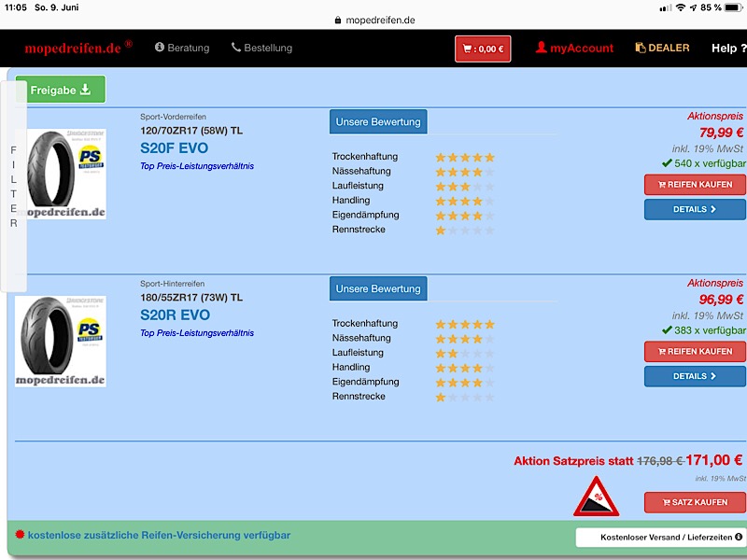The height and width of the screenshot is (560, 747).
Task: Open myAccount in the header
Action: click(574, 48)
